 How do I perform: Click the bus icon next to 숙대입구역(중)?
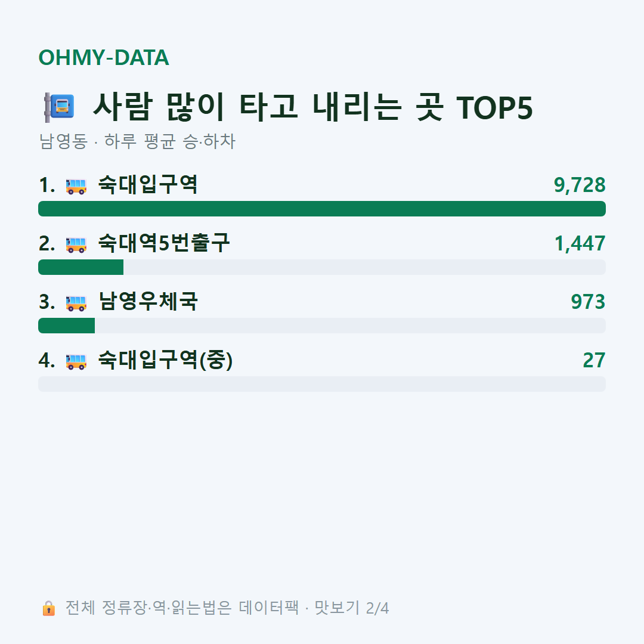pos(76,361)
